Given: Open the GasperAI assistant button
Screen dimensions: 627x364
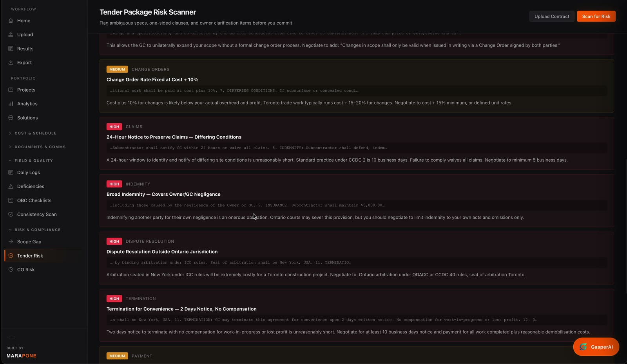Looking at the screenshot, I should 596,347.
